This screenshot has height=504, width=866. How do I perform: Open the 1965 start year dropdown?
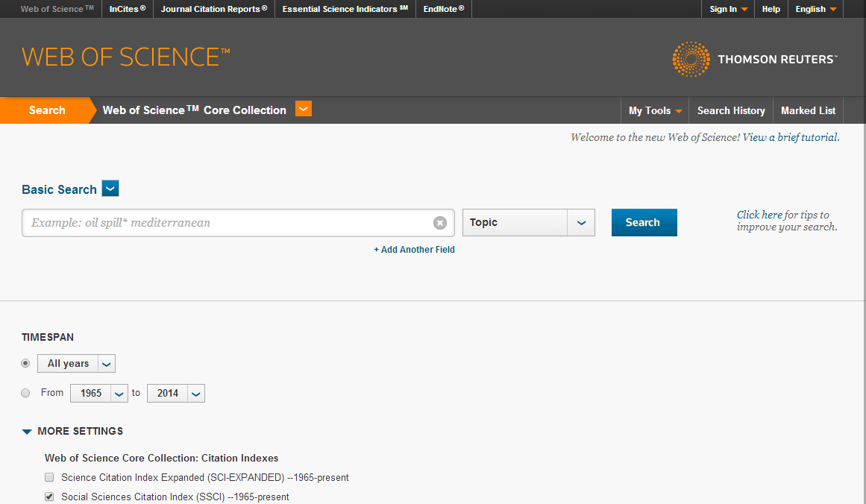click(x=99, y=393)
